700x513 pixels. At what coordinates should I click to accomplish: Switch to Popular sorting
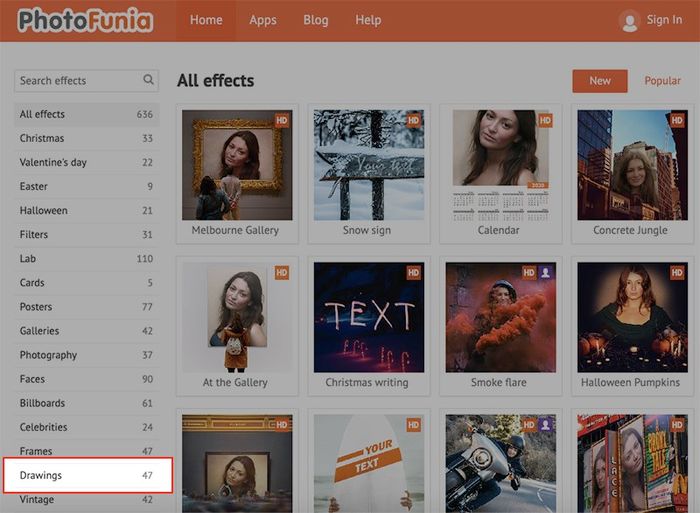662,81
